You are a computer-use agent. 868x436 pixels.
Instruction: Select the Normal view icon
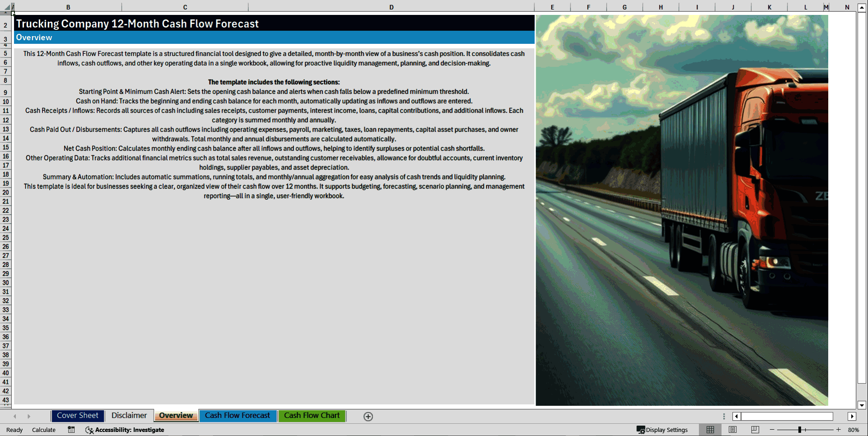(710, 430)
